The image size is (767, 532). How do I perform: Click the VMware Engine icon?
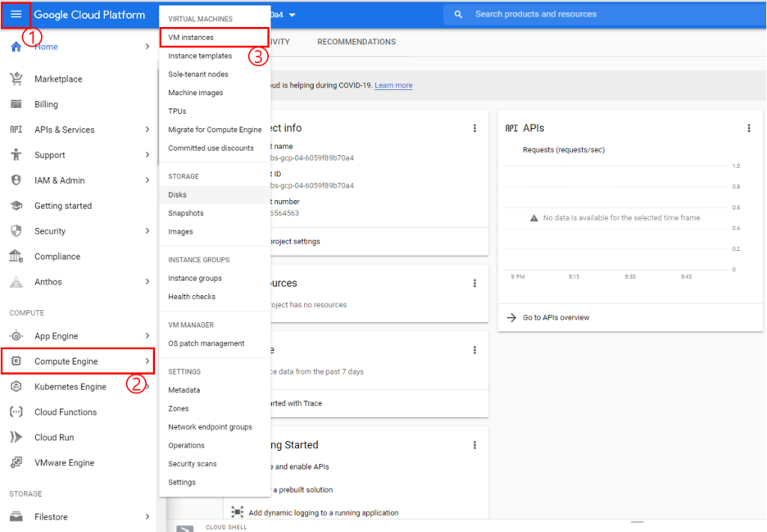pos(16,462)
